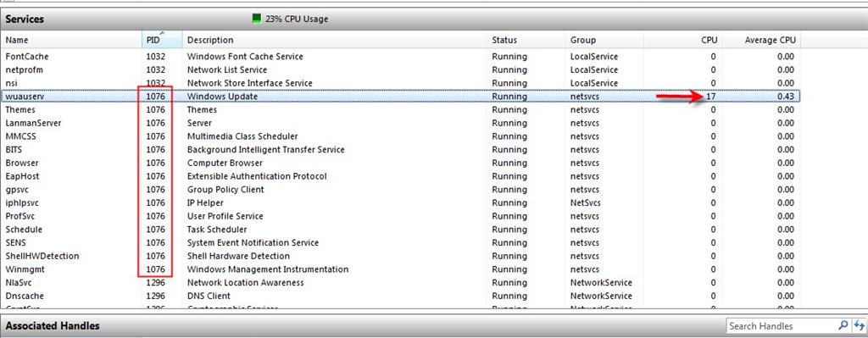Select the FontCache service row
This screenshot has width=868, height=338.
[401, 57]
